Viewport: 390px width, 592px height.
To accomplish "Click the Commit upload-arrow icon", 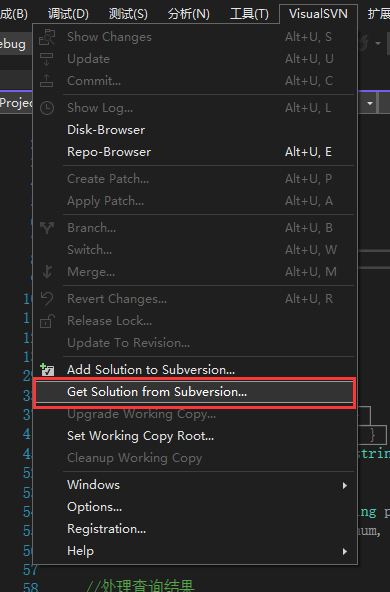I will click(47, 80).
